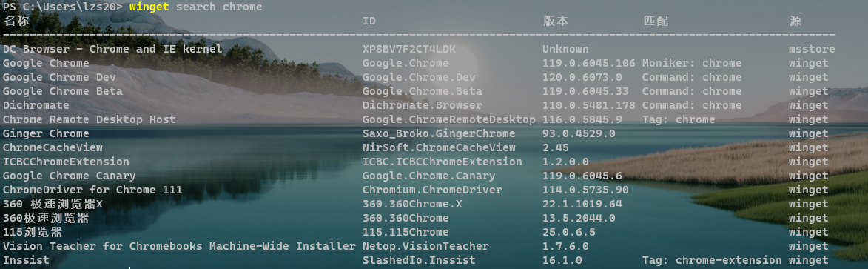The width and height of the screenshot is (868, 269).
Task: Click the 360.360Chrome.X package ID
Action: pos(412,204)
